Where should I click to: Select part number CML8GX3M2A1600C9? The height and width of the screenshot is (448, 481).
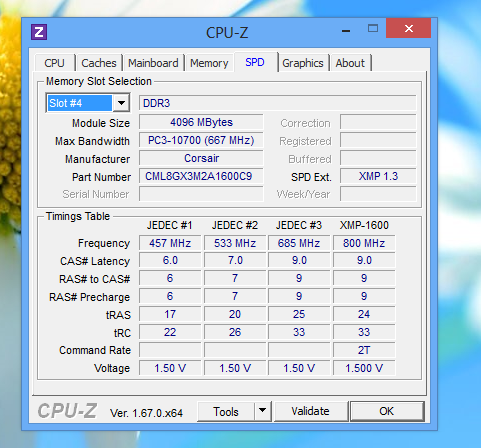[201, 176]
